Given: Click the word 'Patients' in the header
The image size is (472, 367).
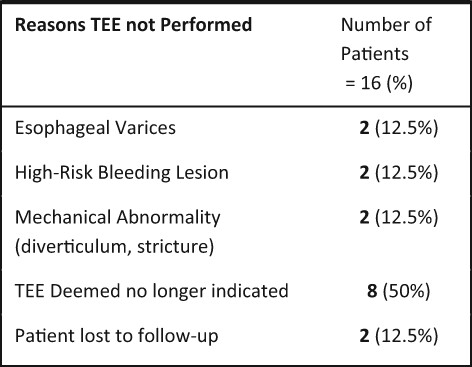Looking at the screenshot, I should [375, 54].
